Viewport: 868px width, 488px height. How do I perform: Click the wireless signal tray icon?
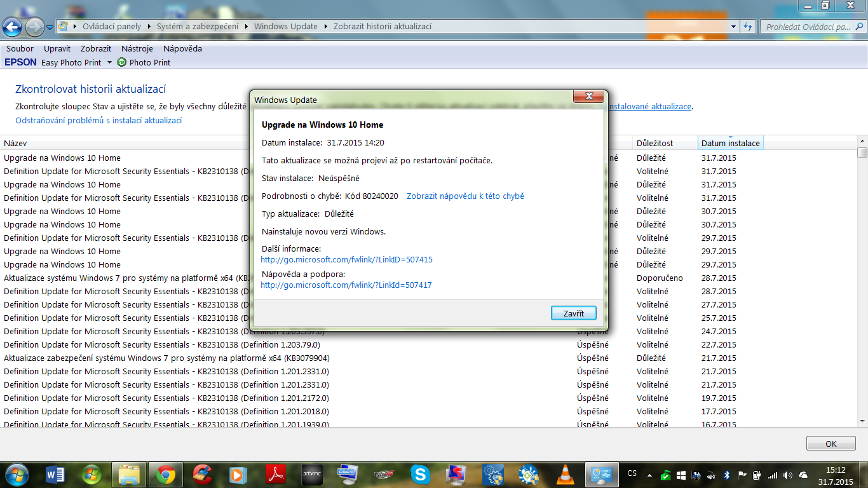pyautogui.click(x=773, y=475)
